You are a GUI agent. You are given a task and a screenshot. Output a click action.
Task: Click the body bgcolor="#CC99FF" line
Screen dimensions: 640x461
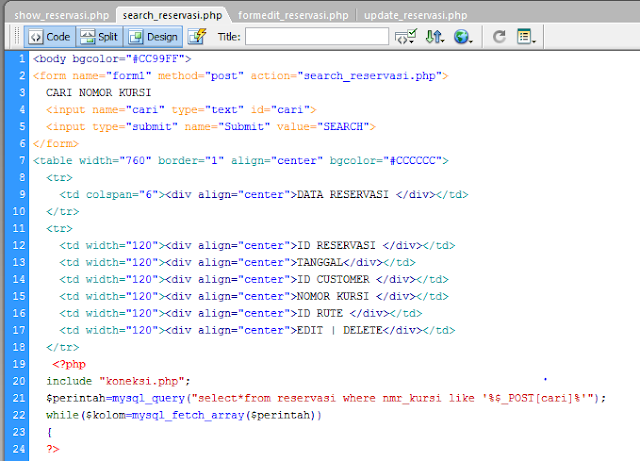tap(112, 58)
